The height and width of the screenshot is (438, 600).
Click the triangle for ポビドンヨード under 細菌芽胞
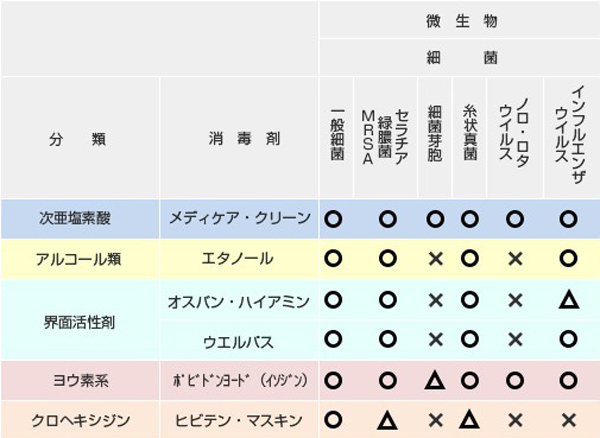point(435,381)
